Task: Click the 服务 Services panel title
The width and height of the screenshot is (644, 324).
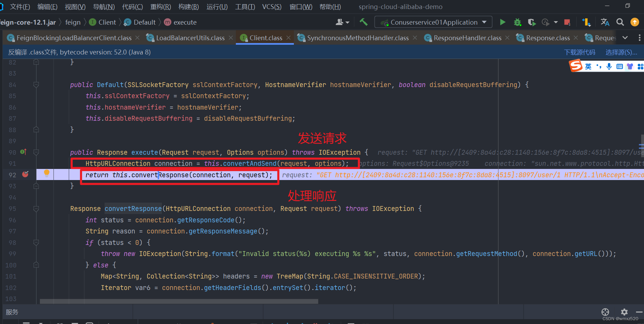Action: tap(12, 312)
